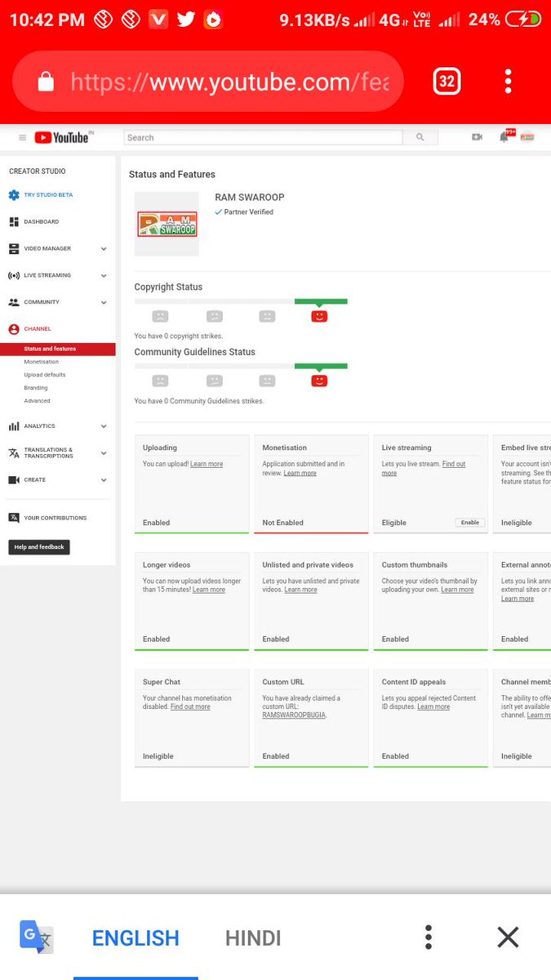Open the create video camera icon
Image resolution: width=551 pixels, height=980 pixels.
tap(477, 137)
